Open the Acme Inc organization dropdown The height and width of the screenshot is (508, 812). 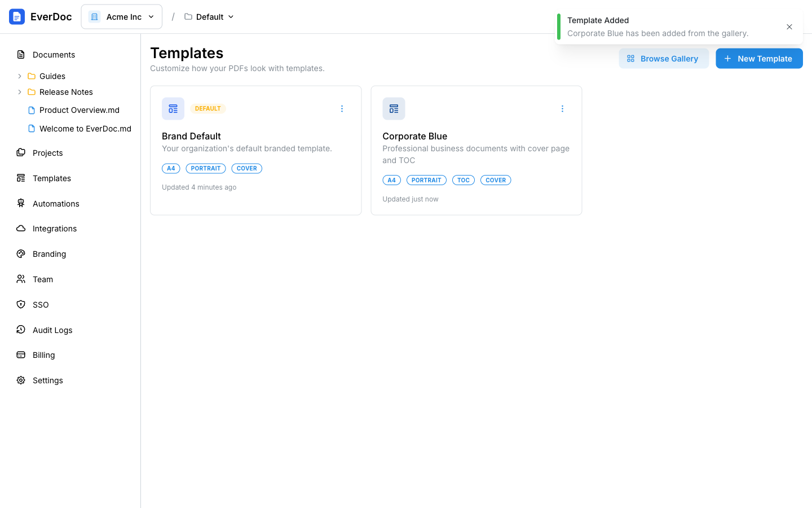122,17
